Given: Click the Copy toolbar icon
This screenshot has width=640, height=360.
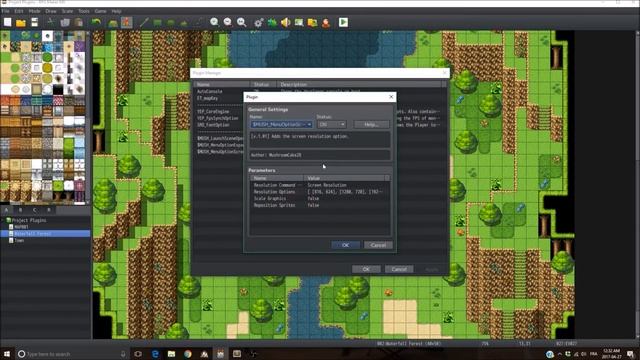Looking at the screenshot, I should (64, 22).
